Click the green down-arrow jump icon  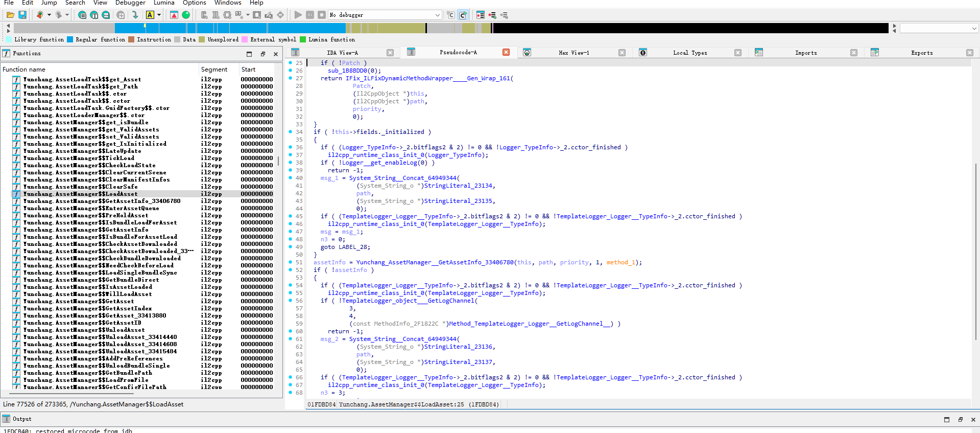[135, 15]
